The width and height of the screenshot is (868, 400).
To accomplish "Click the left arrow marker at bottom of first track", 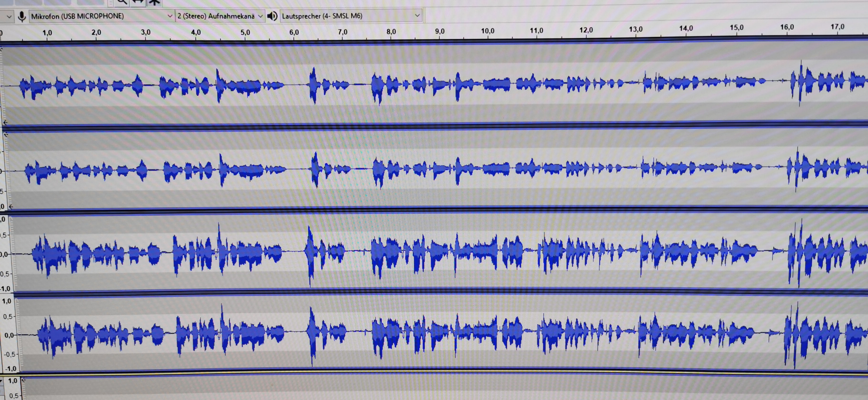I will pyautogui.click(x=5, y=122).
